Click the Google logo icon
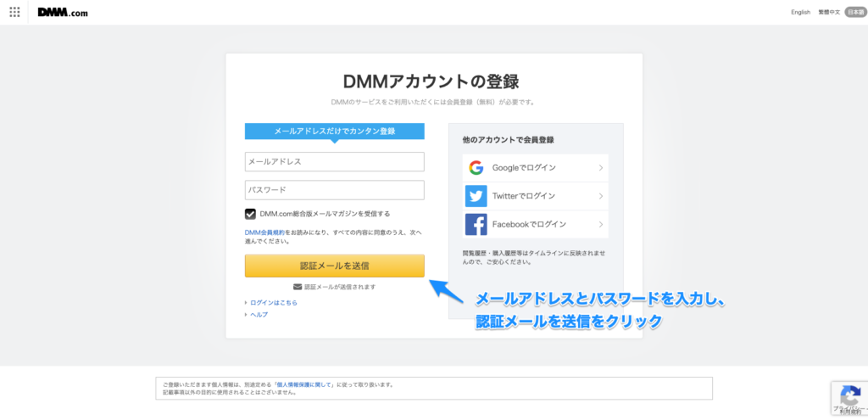This screenshot has width=868, height=420. coord(476,167)
